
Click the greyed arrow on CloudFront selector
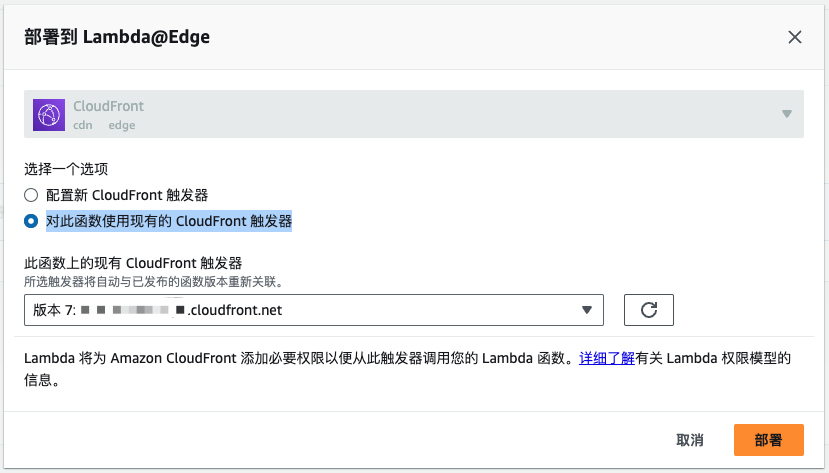coord(787,114)
